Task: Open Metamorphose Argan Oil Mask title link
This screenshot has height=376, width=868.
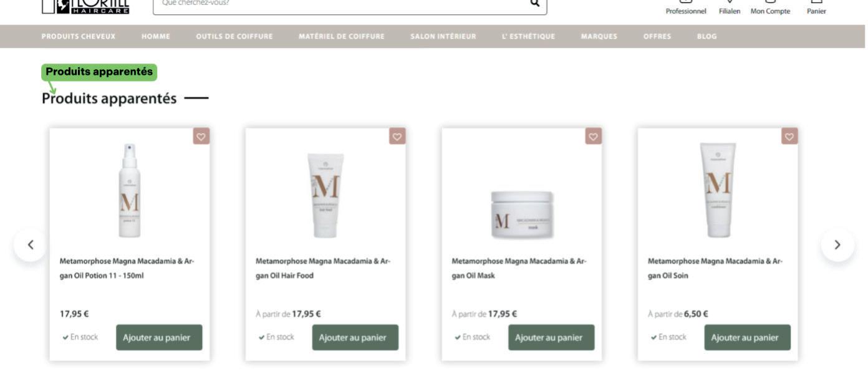Action: tap(519, 268)
